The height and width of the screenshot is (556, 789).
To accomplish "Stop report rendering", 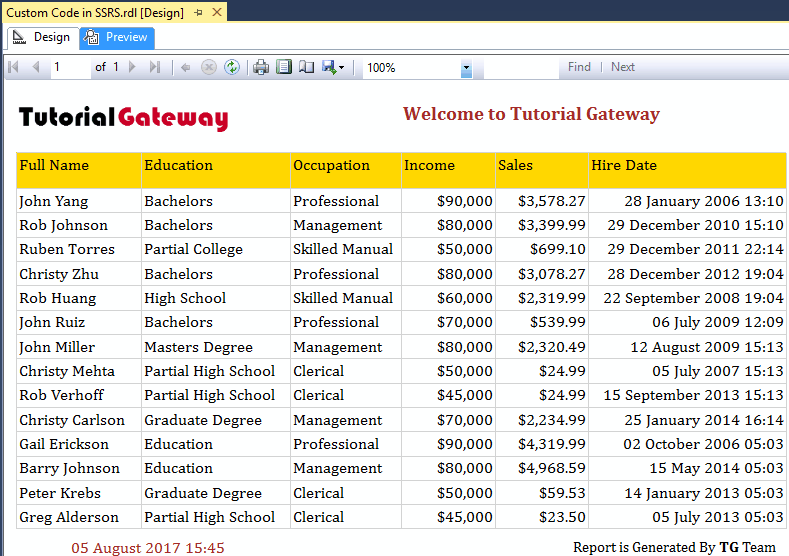I will 209,67.
